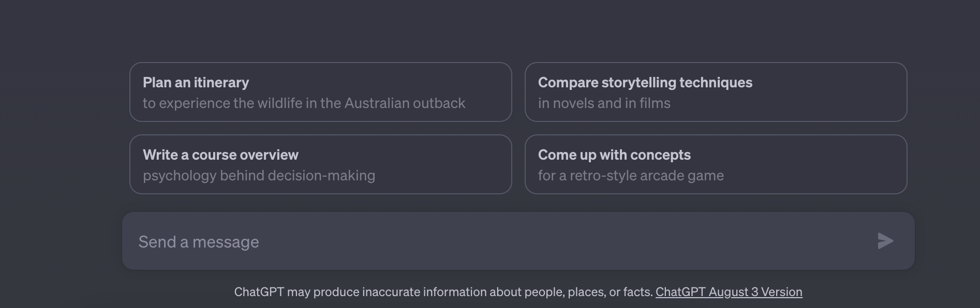Screen dimensions: 980x308
Task: Choose 'Compare storytelling techniques' prompt card
Action: click(x=716, y=92)
